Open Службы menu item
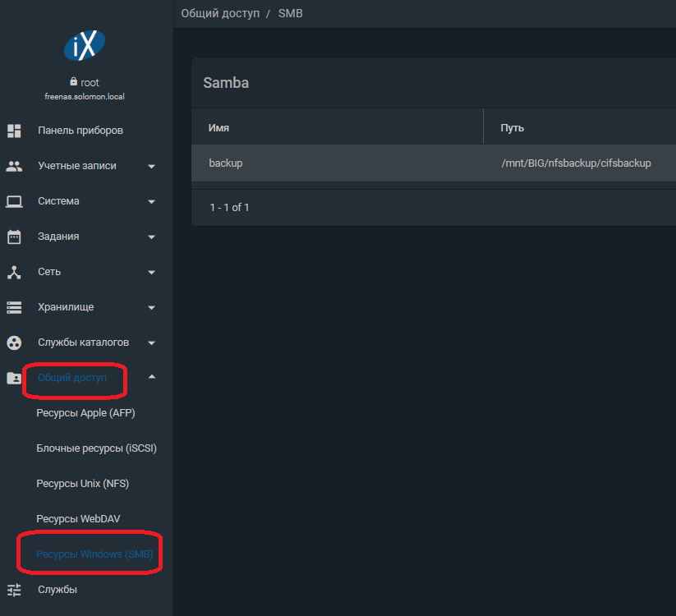 click(x=57, y=590)
